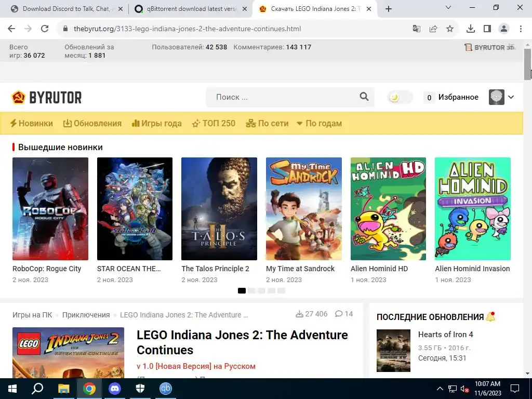
Task: Open the user avatar on Byrutor header
Action: [x=496, y=97]
